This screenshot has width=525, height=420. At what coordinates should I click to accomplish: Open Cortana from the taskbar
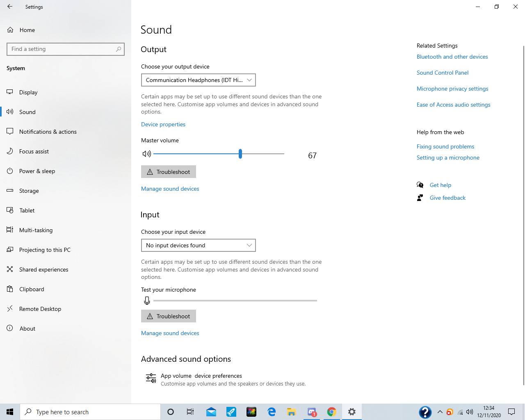coord(171,412)
